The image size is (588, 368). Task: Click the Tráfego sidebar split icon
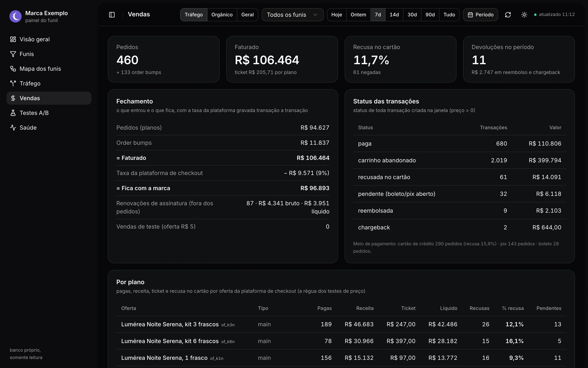13,83
